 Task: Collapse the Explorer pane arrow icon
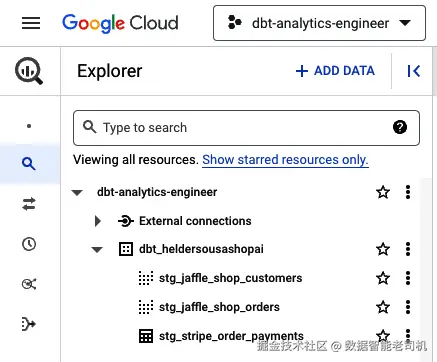(x=414, y=71)
